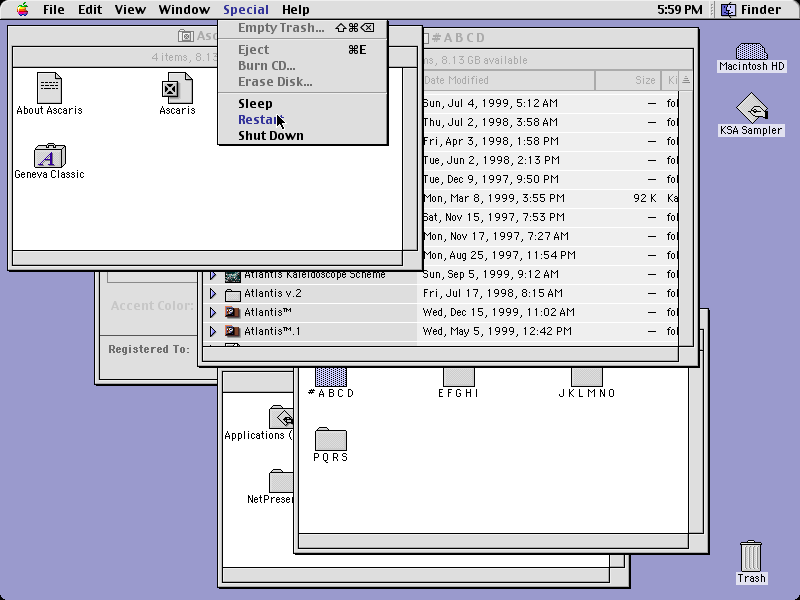800x600 pixels.
Task: Open the Edit menu
Action: pyautogui.click(x=90, y=10)
